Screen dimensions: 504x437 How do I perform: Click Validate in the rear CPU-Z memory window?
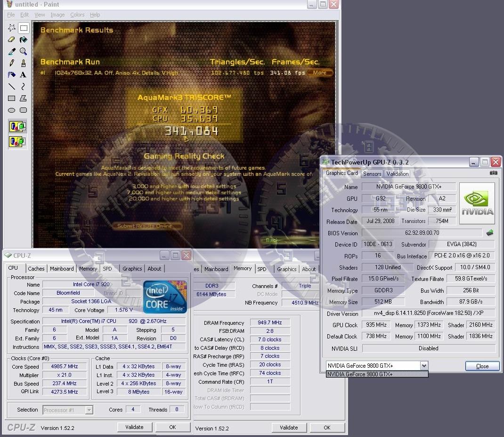click(289, 428)
